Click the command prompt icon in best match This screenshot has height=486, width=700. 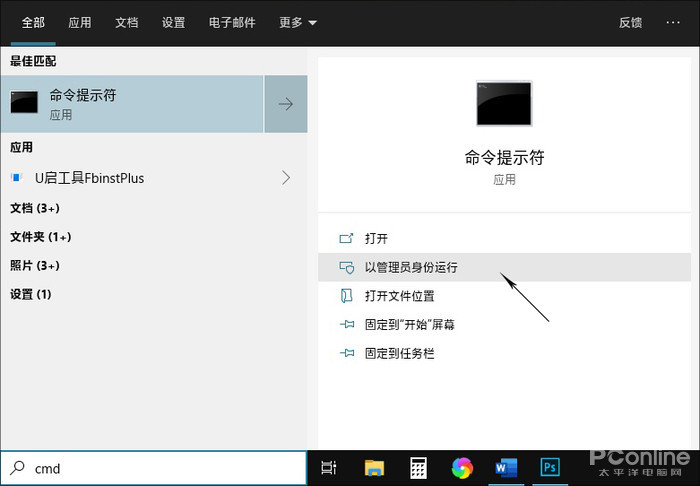click(x=24, y=102)
